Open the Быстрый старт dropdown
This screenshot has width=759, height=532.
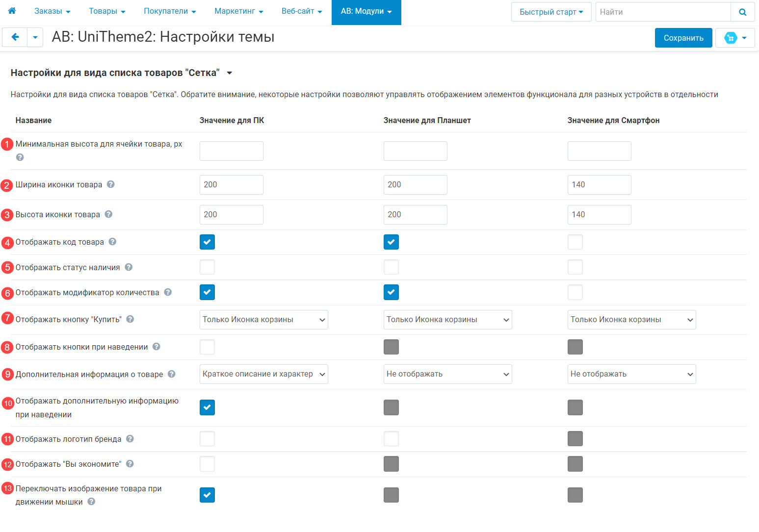(x=551, y=12)
